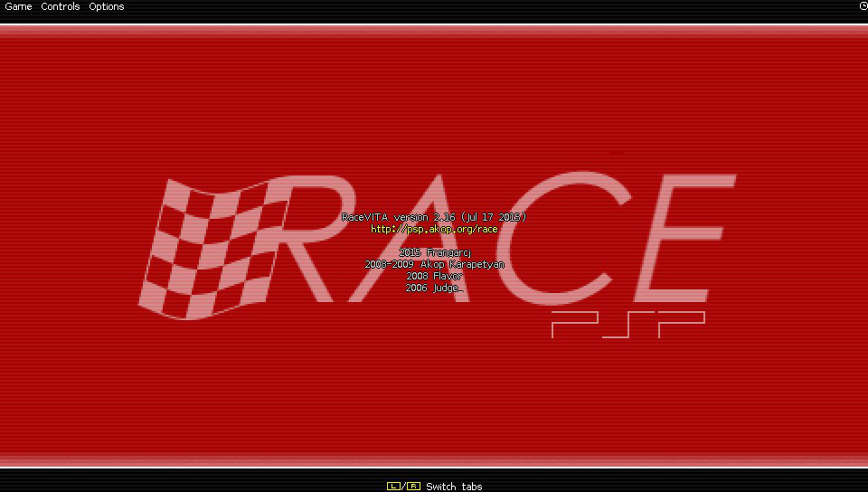Switch to the Controls tab

pos(61,6)
